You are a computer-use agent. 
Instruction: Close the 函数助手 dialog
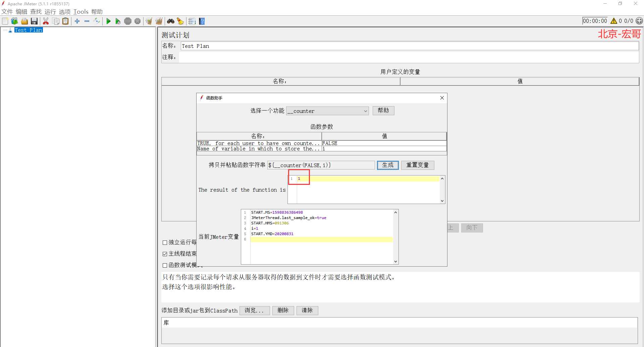pyautogui.click(x=442, y=98)
